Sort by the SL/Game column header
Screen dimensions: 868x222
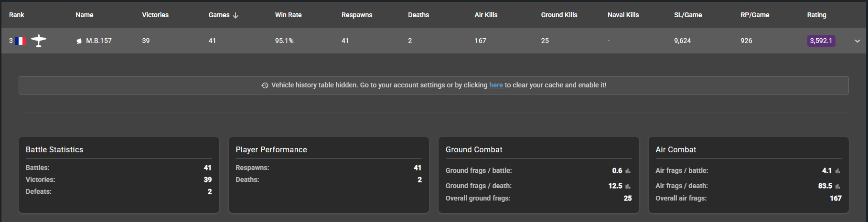tap(688, 15)
